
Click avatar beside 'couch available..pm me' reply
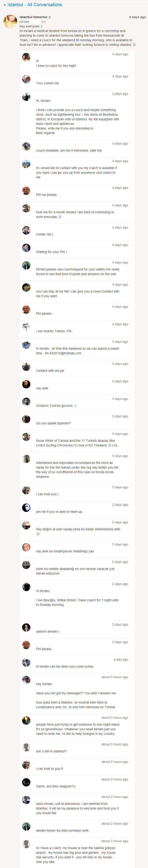(26, 147)
